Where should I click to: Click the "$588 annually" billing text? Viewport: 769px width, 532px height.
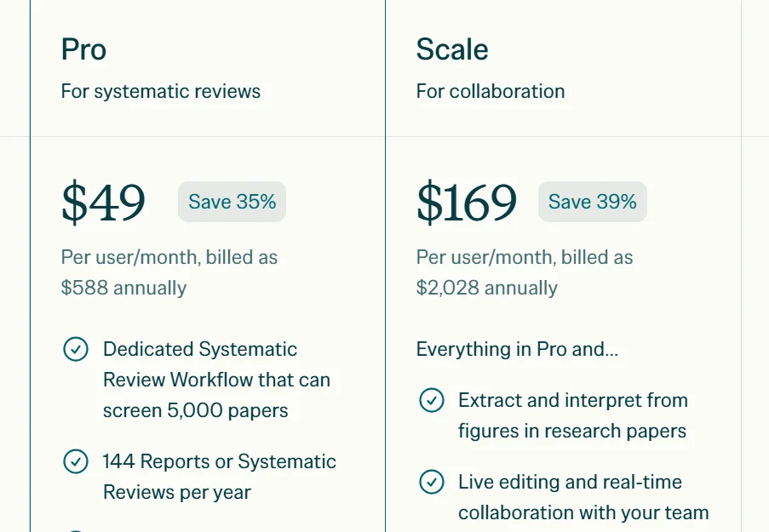pos(123,288)
